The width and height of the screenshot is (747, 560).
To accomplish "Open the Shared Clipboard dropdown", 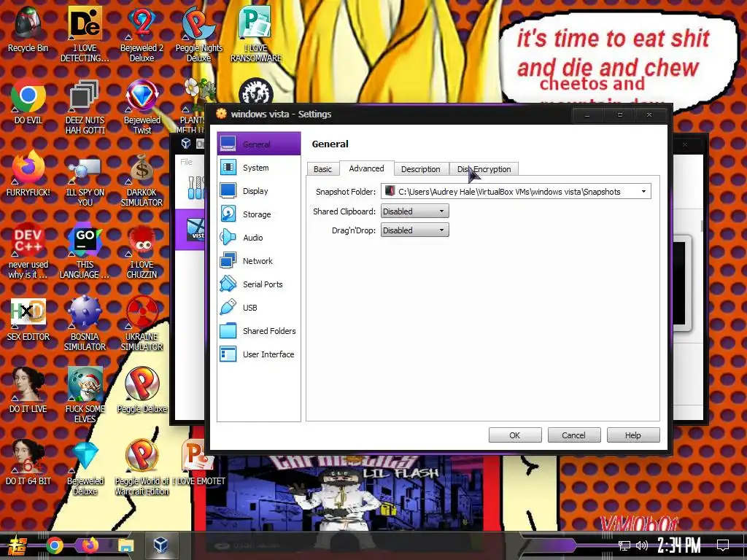I will tap(414, 211).
